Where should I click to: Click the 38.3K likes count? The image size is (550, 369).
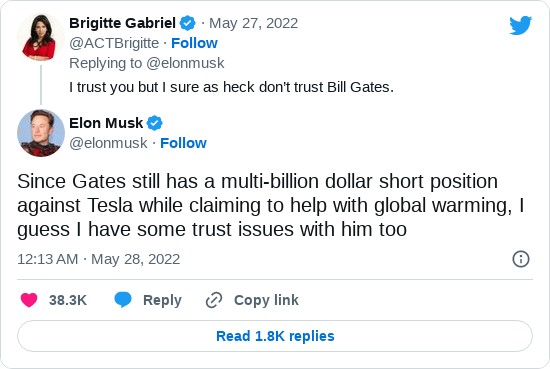[68, 300]
